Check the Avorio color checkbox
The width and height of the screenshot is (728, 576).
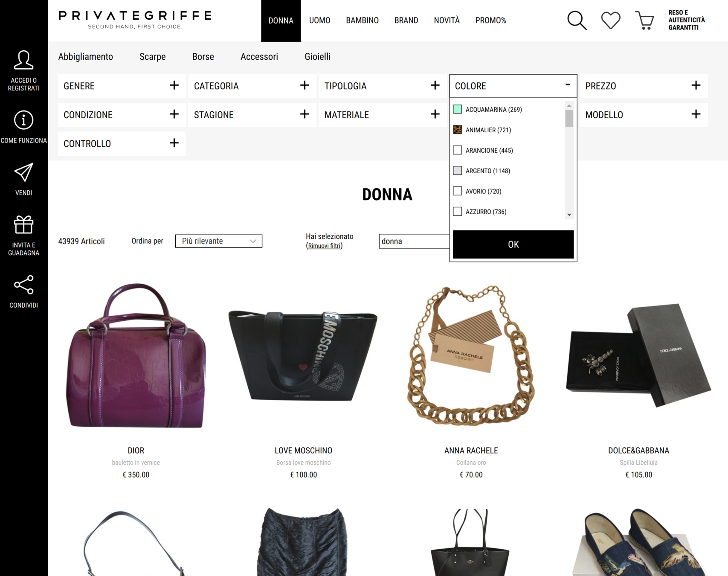(x=457, y=191)
